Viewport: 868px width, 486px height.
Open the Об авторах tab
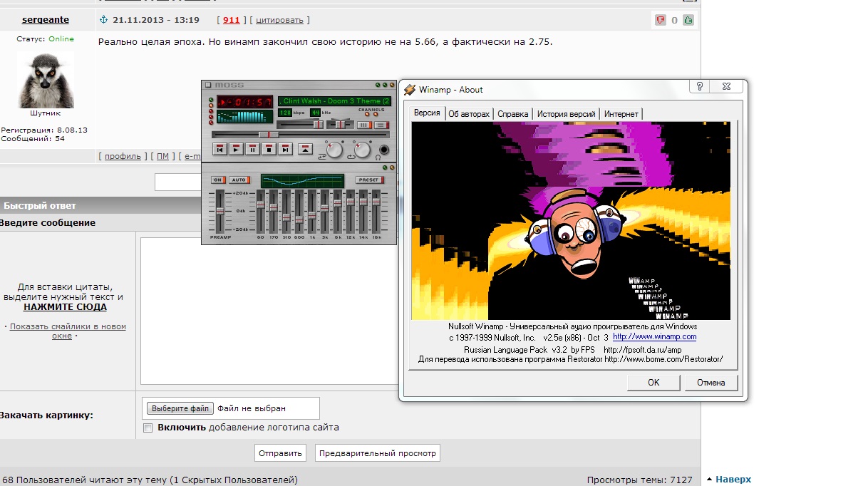(469, 114)
